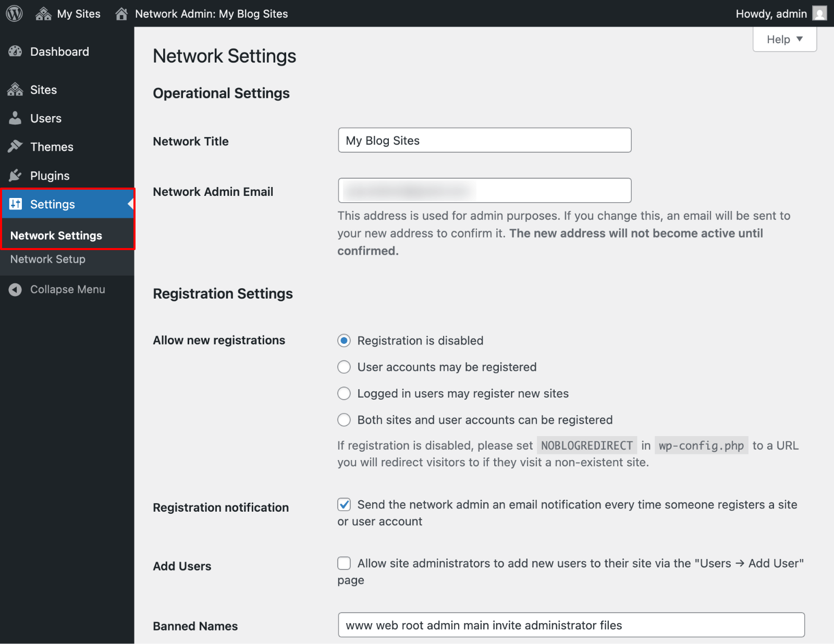Open Network Admin: My Blog Sites link

coord(202,14)
